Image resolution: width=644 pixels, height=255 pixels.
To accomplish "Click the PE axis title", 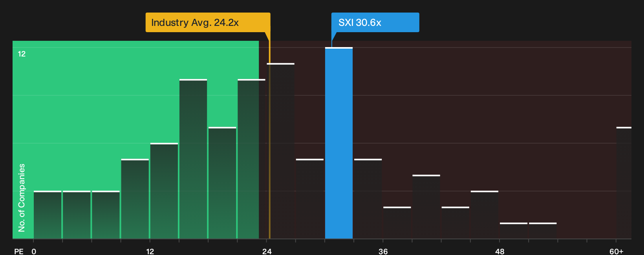I will pos(19,251).
